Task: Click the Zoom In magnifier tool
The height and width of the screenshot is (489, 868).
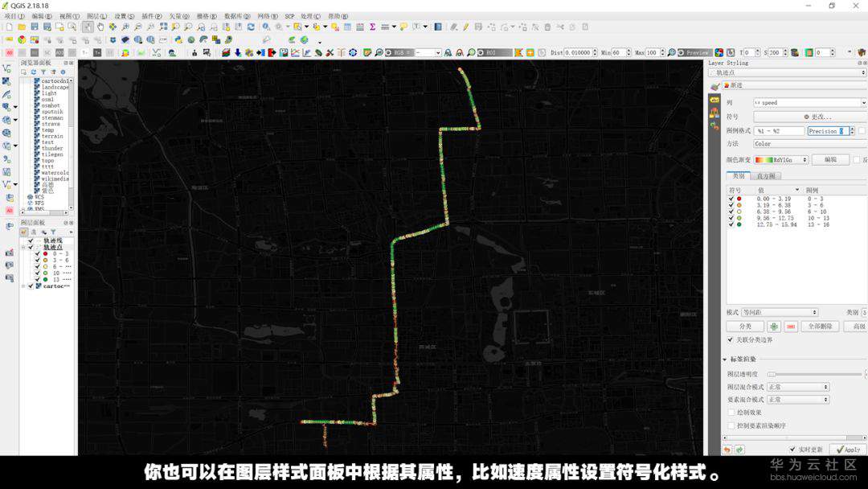Action: 125,27
